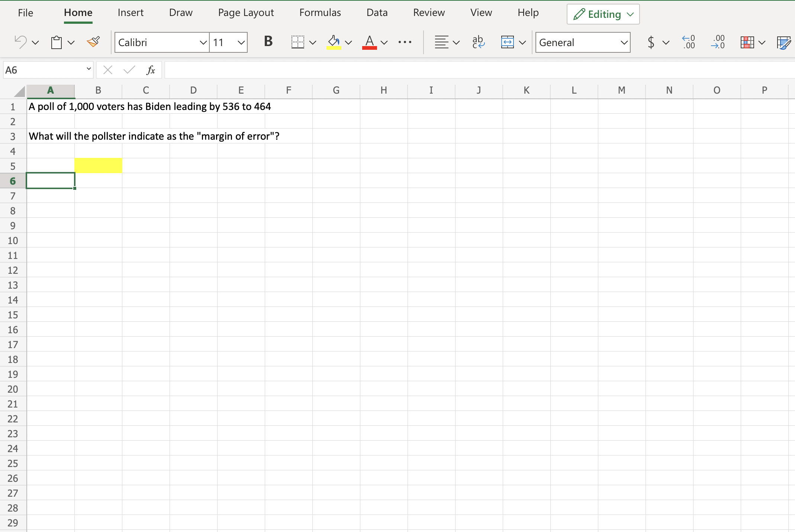Image resolution: width=795 pixels, height=532 pixels.
Task: Click the Borders grid icon
Action: tap(297, 42)
